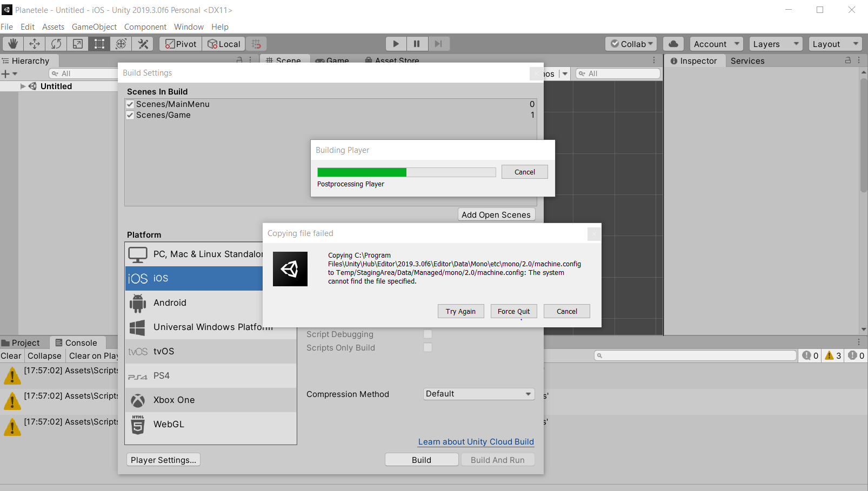Select the Scale tool
868x491 pixels.
[x=78, y=44]
